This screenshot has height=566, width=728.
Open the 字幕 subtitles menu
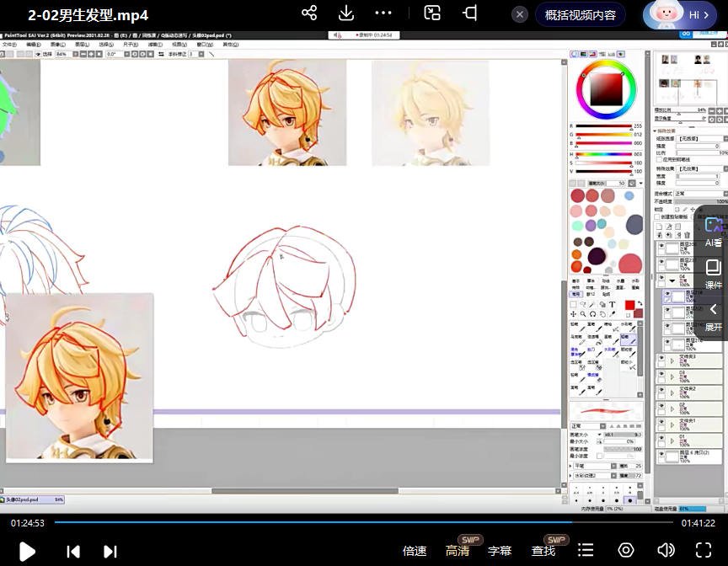point(500,551)
